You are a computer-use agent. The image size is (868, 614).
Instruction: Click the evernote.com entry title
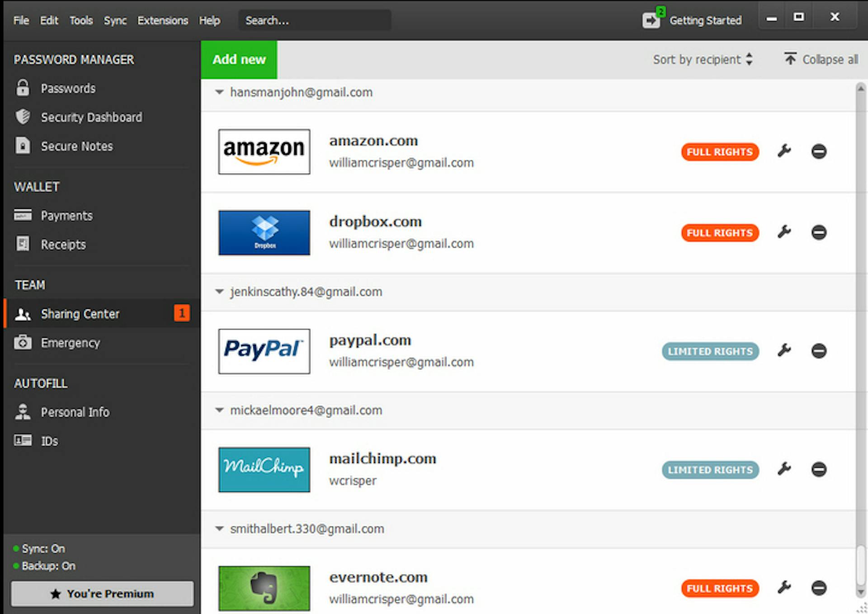coord(378,577)
